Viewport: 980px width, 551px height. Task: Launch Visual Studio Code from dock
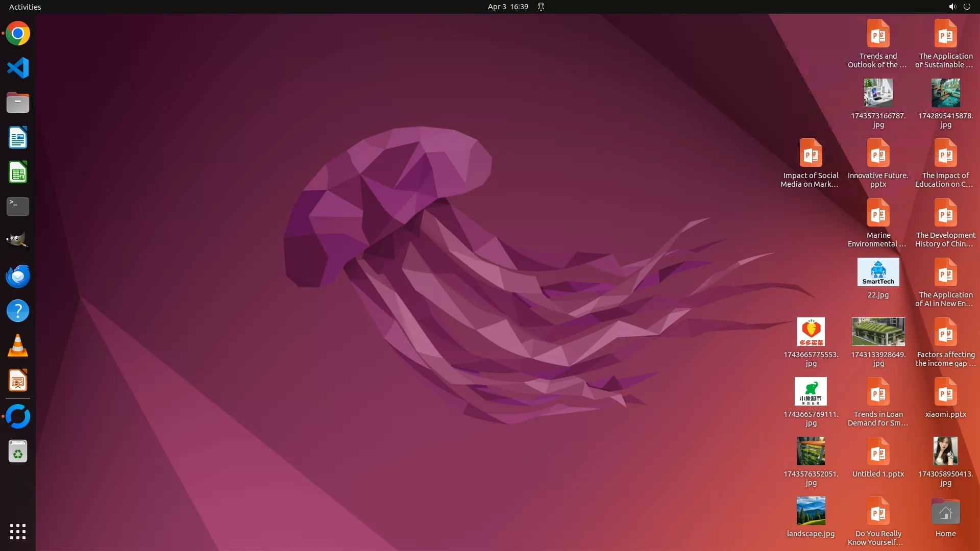18,68
